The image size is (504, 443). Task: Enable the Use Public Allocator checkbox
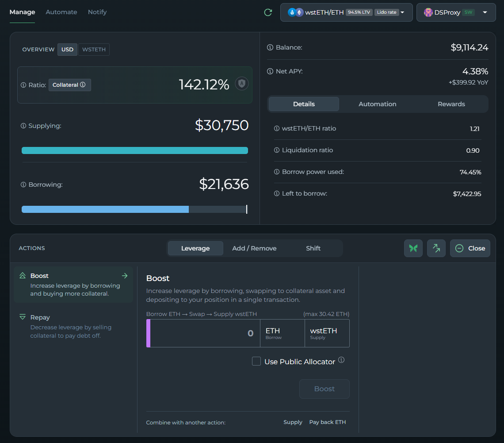click(256, 362)
